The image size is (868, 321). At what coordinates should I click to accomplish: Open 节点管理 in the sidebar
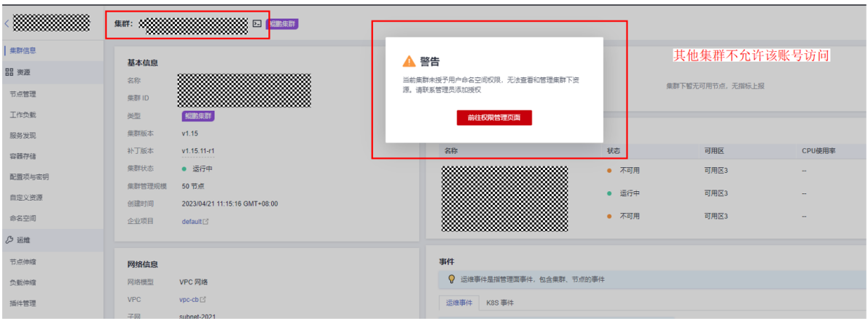pyautogui.click(x=23, y=94)
